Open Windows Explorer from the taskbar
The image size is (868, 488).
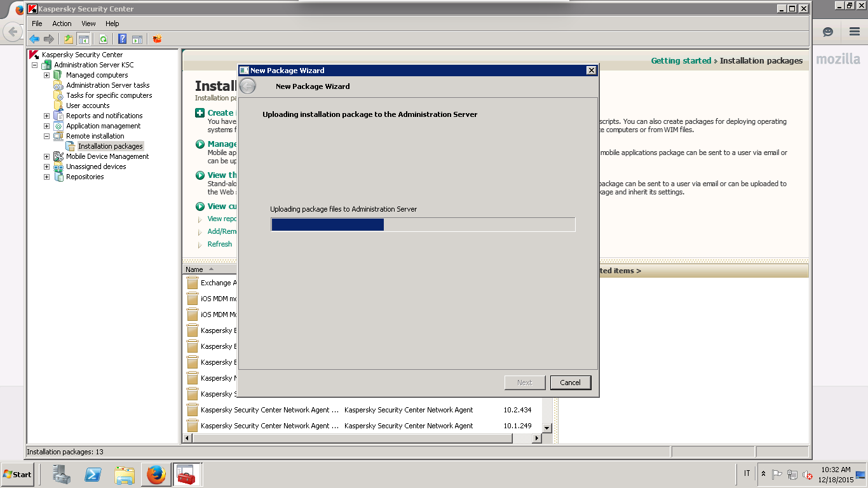[x=125, y=474]
